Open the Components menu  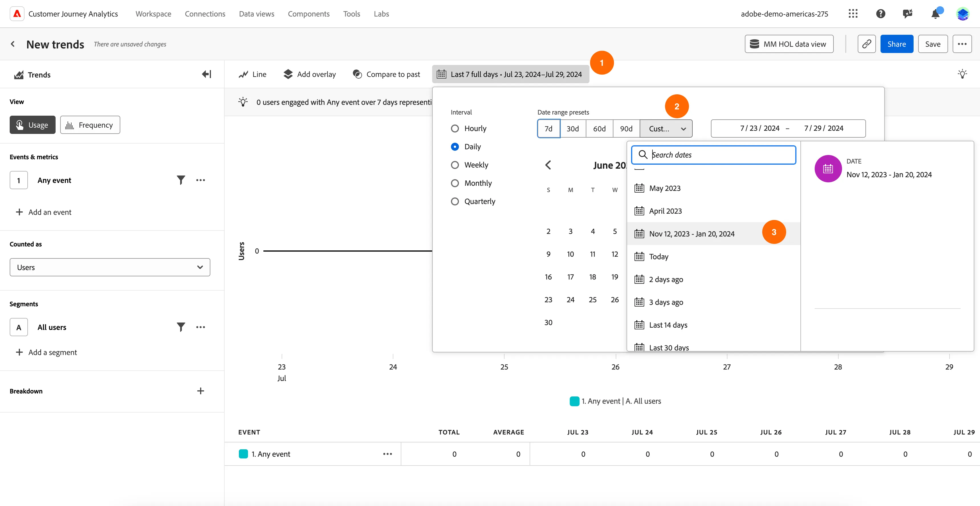(308, 14)
